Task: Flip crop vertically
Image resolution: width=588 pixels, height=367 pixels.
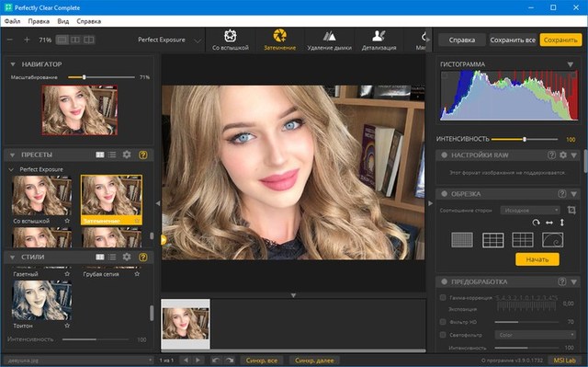Action: tap(561, 223)
